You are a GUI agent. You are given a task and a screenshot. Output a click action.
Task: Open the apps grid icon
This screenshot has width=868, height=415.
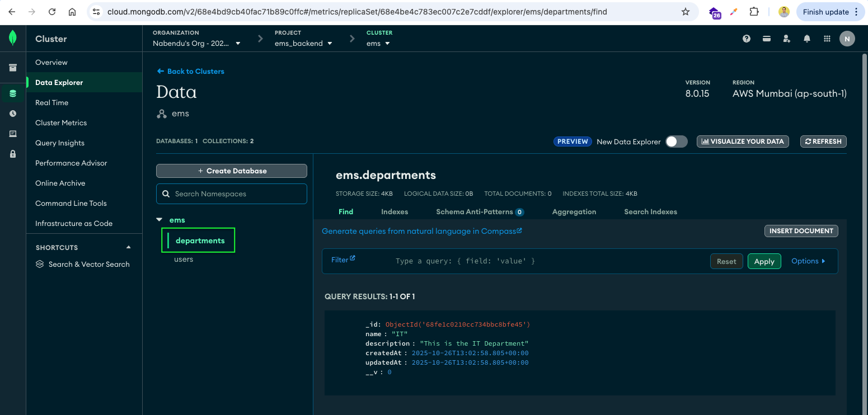pyautogui.click(x=827, y=39)
